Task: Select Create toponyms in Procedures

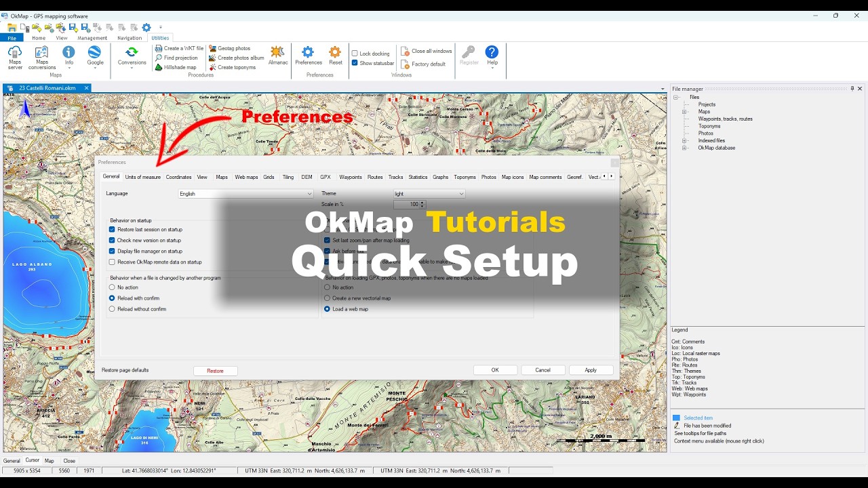Action: click(232, 68)
